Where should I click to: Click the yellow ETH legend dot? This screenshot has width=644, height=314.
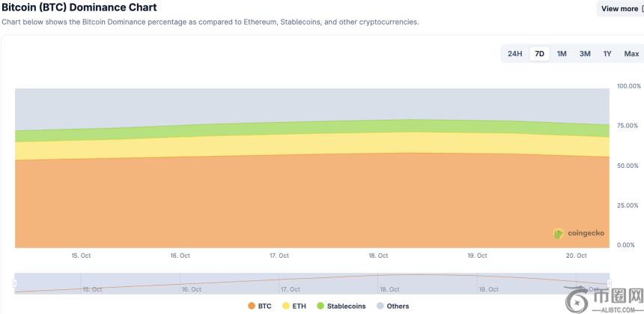pos(286,307)
